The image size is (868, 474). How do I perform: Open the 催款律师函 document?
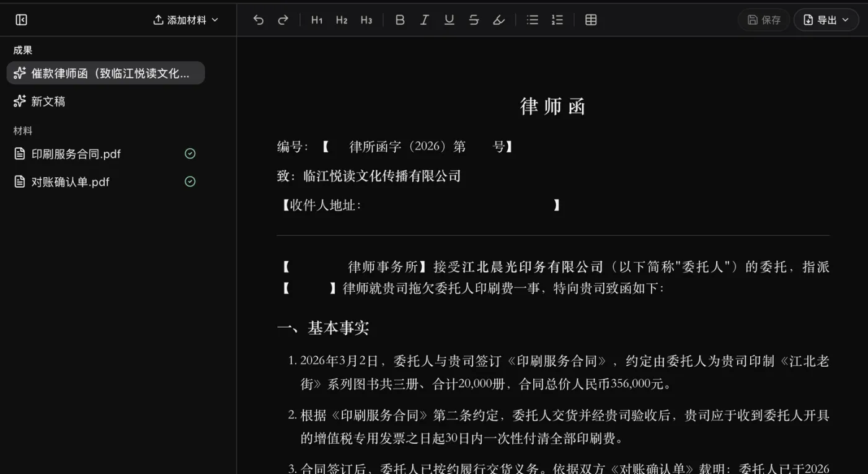click(105, 73)
